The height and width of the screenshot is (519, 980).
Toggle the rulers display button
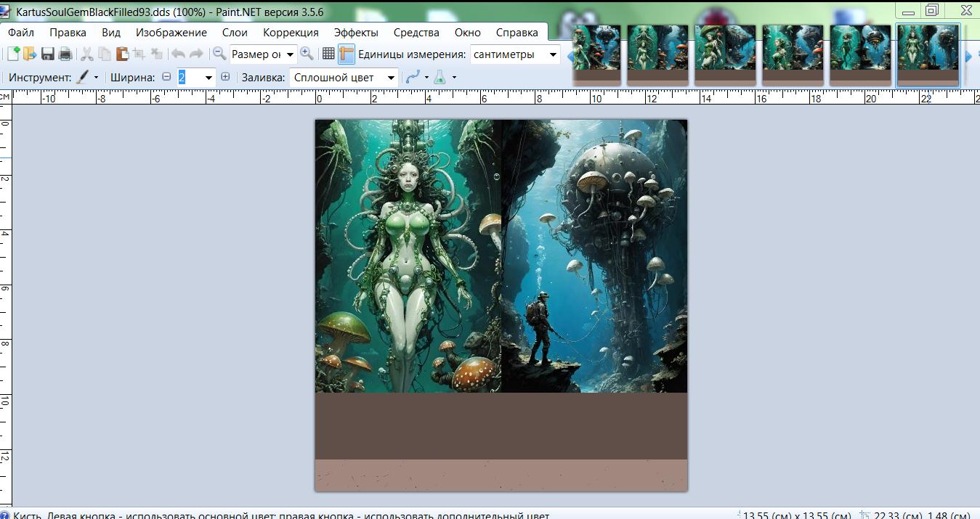click(346, 54)
